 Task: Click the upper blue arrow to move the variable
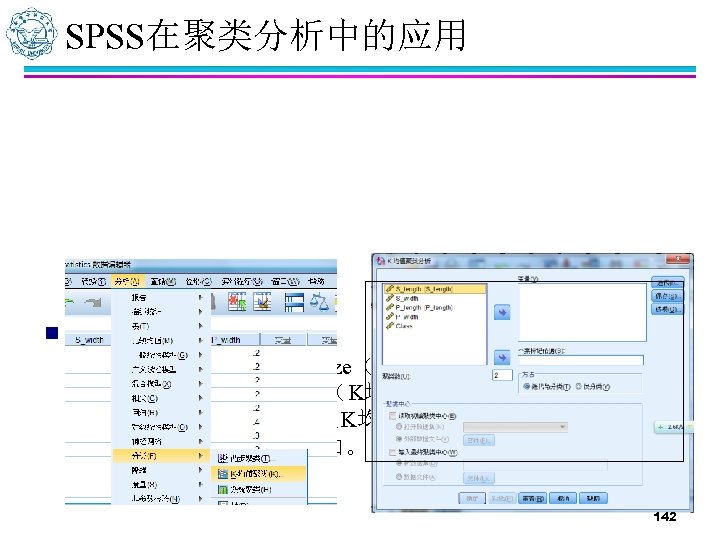coord(502,312)
